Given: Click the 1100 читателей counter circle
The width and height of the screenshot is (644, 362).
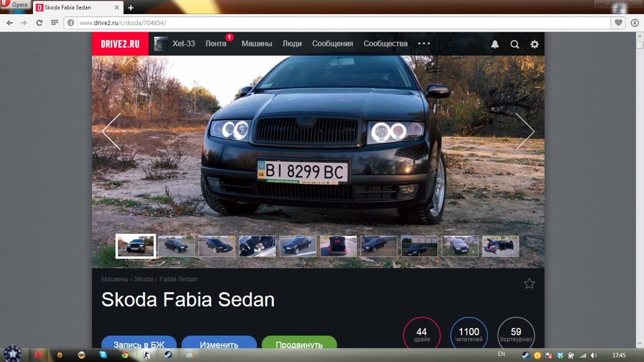Looking at the screenshot, I should [x=469, y=333].
